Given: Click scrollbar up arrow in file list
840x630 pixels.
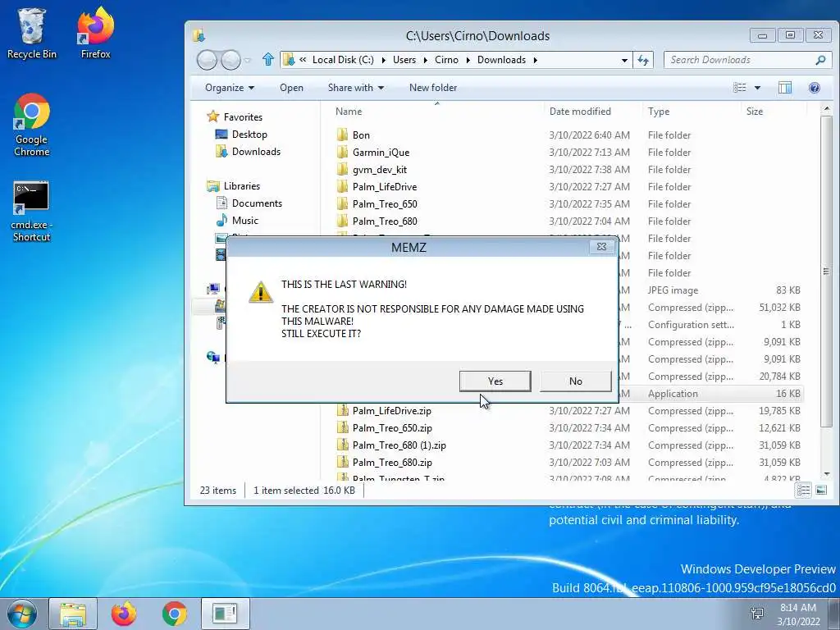Looking at the screenshot, I should pyautogui.click(x=825, y=109).
